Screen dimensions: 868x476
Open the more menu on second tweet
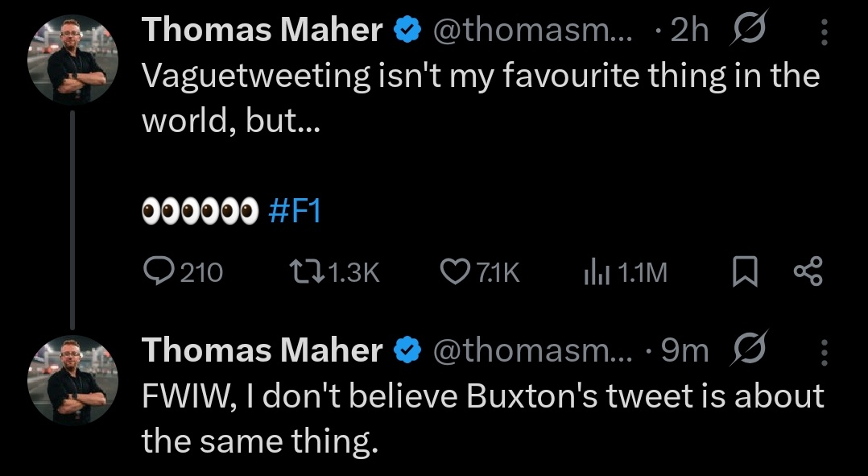(x=825, y=353)
